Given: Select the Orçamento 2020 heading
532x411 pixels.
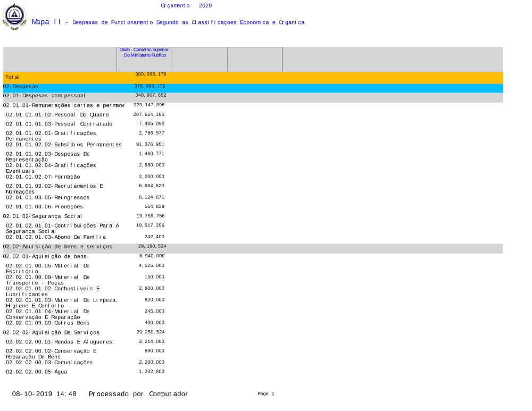Looking at the screenshot, I should point(186,5).
